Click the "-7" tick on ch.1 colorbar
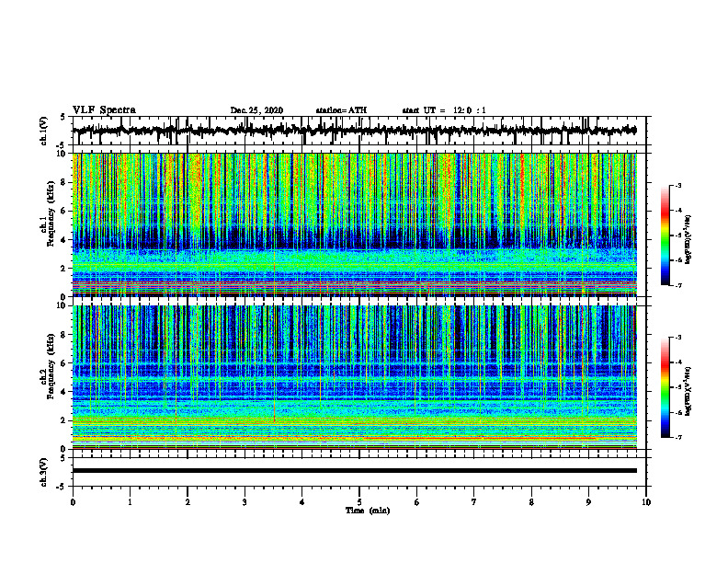 (x=678, y=285)
